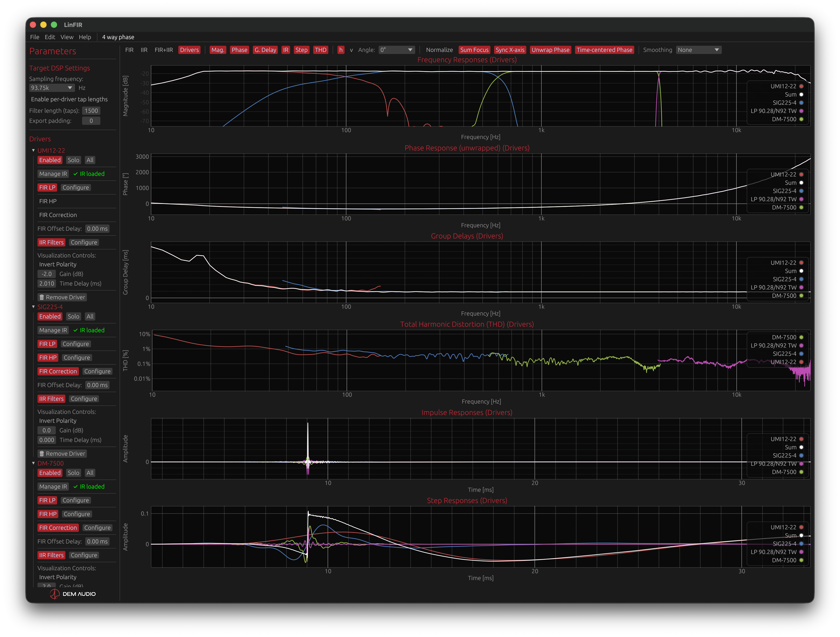Open the View menu
The image size is (840, 637).
pos(67,37)
